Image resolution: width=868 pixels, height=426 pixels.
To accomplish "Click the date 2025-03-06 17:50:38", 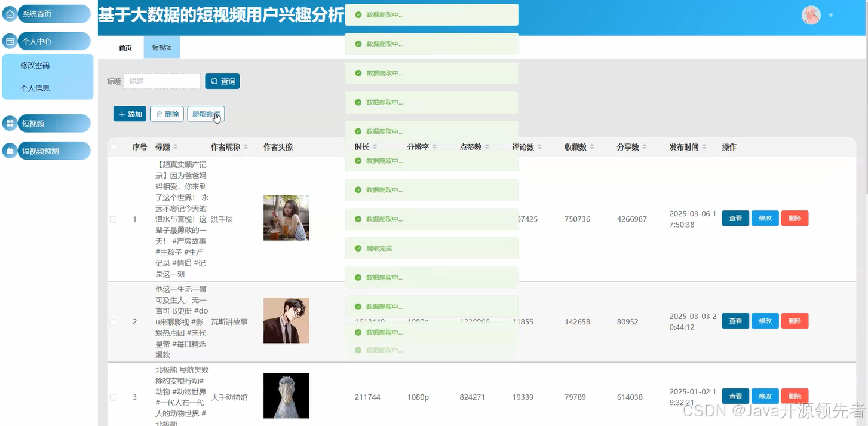I will [x=693, y=219].
